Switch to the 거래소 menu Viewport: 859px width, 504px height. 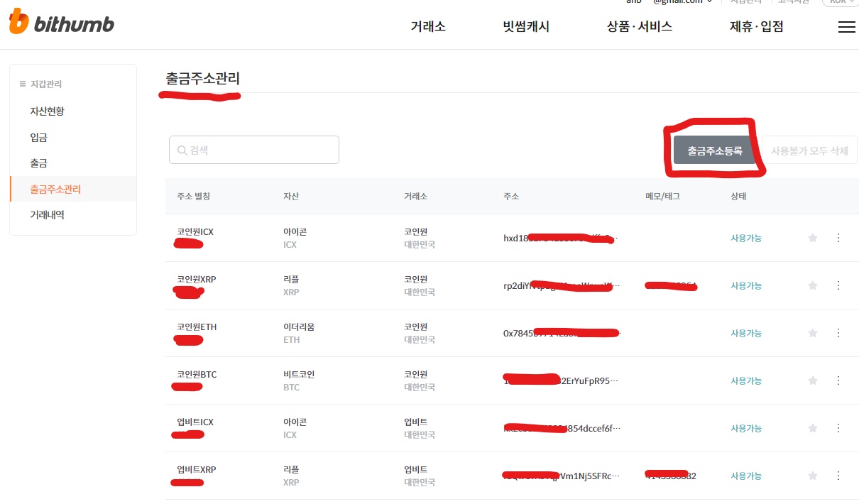pos(427,26)
